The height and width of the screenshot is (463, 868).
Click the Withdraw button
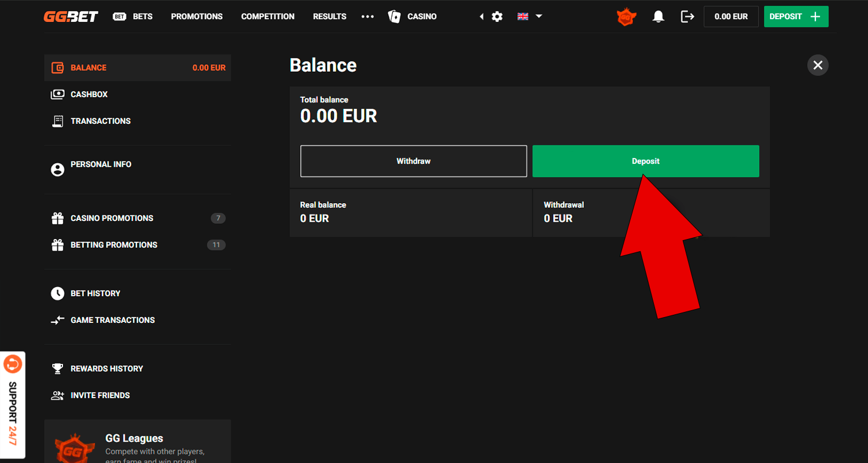414,161
